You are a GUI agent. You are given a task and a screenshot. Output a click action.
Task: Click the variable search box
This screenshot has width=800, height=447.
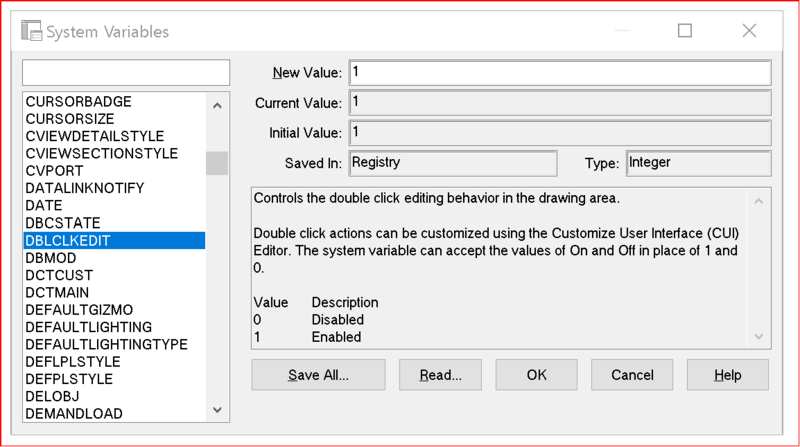(x=126, y=73)
